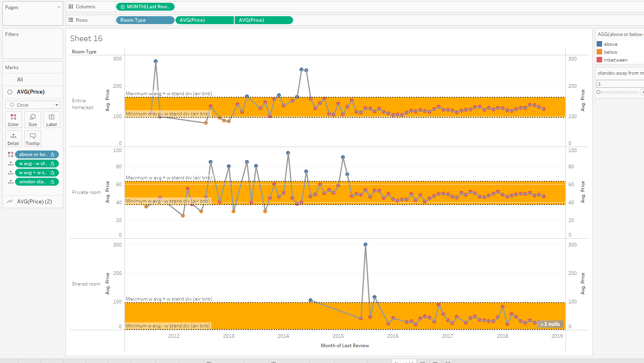Click the Detail marks button
The image size is (644, 363).
13,139
